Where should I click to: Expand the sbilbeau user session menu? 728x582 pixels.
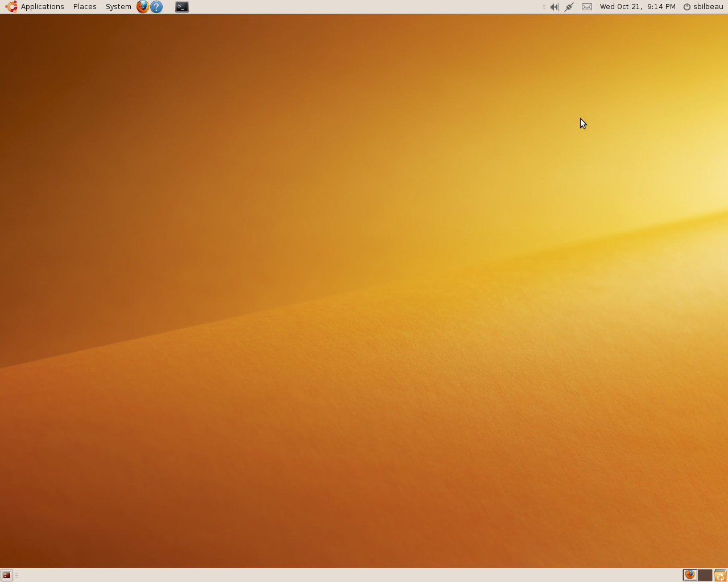click(708, 7)
